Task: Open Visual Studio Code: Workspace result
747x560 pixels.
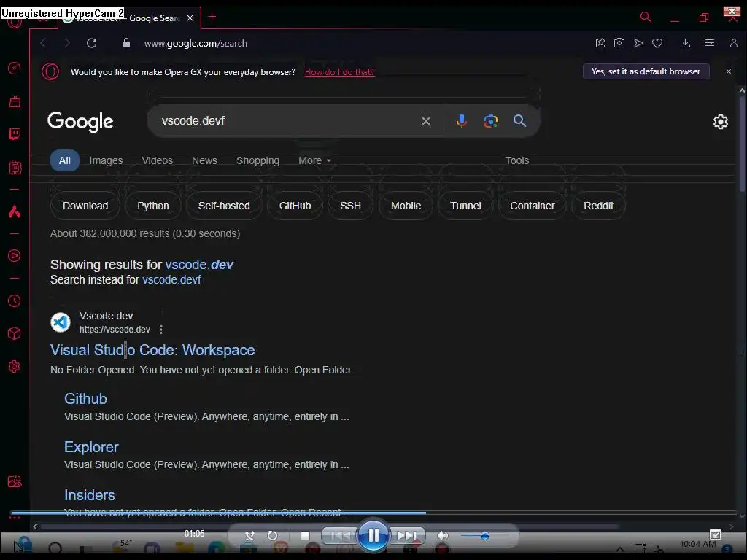Action: point(152,350)
